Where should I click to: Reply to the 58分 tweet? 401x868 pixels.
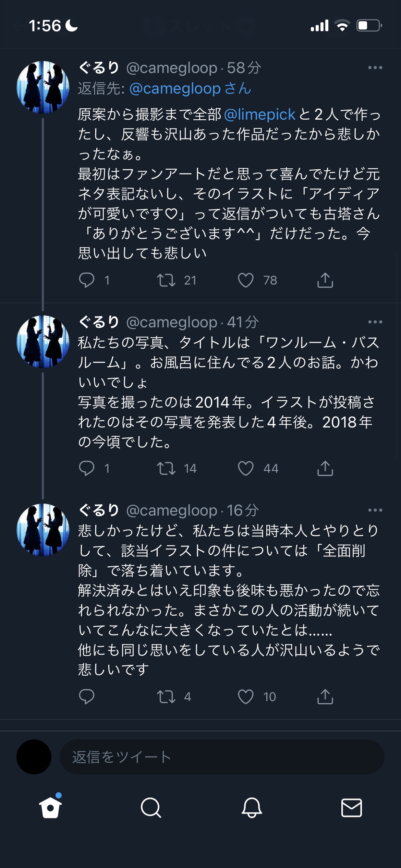tap(86, 280)
